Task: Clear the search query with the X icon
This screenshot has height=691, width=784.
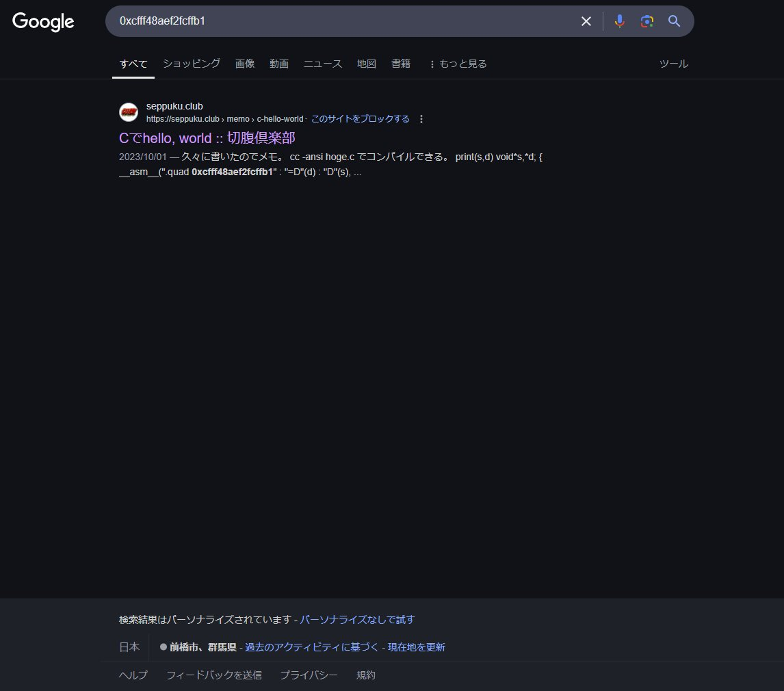Action: tap(586, 21)
